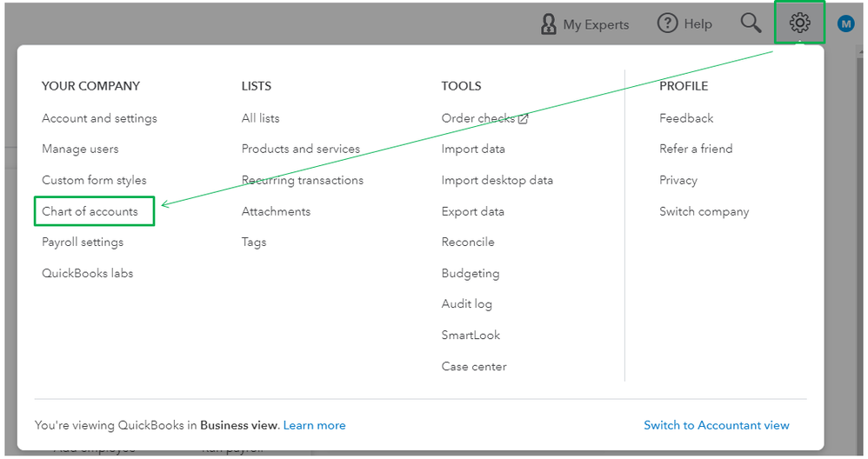The height and width of the screenshot is (459, 868).
Task: Select Import data tool
Action: [x=473, y=149]
